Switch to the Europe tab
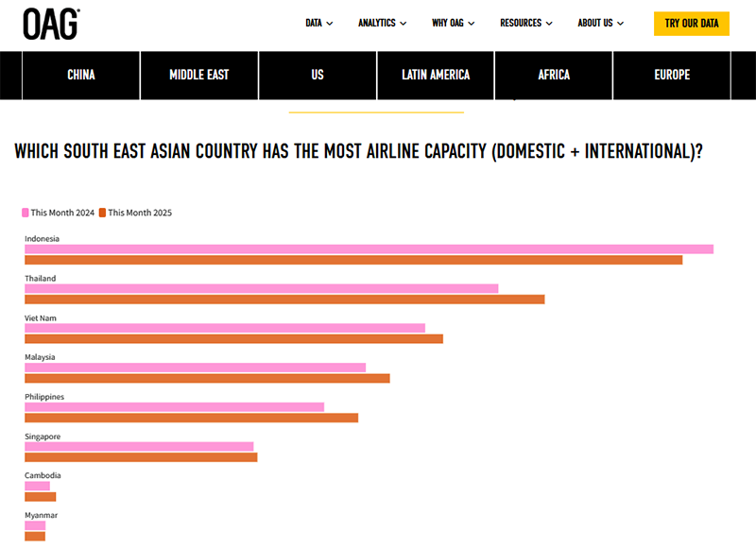Viewport: 756px width, 548px height. click(672, 75)
